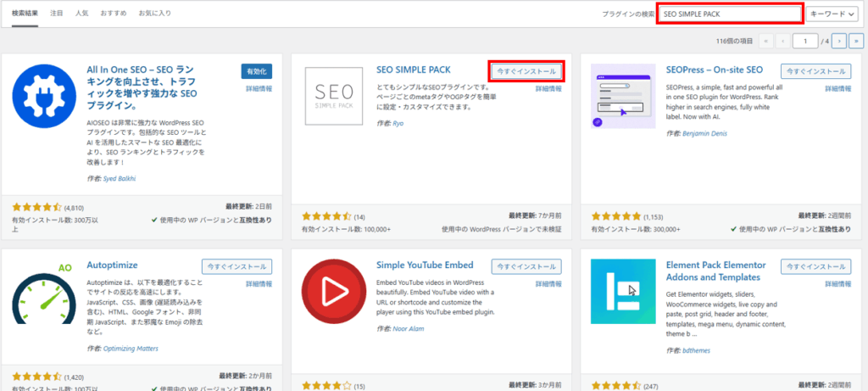Open the お気に入り tab
The height and width of the screenshot is (391, 868).
coord(154,13)
